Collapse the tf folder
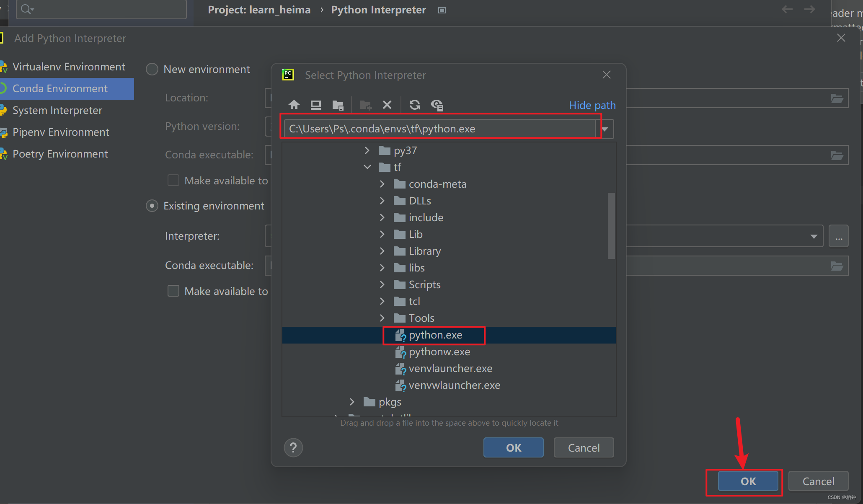Image resolution: width=863 pixels, height=504 pixels. coord(367,167)
